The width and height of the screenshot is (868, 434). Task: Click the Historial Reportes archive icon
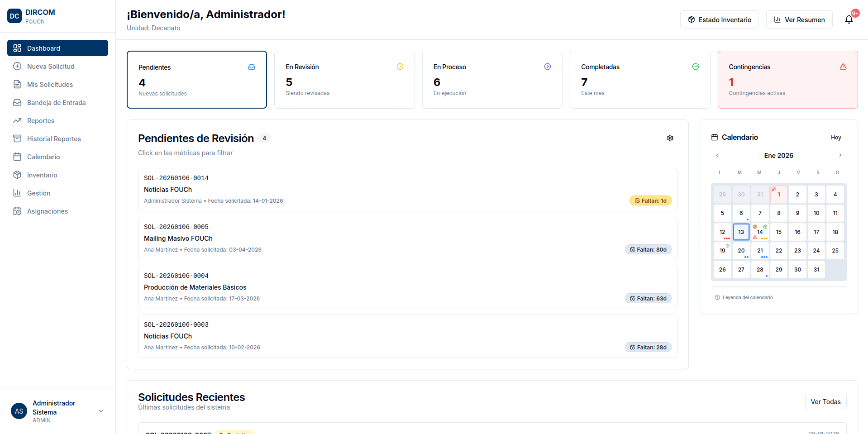pos(17,138)
